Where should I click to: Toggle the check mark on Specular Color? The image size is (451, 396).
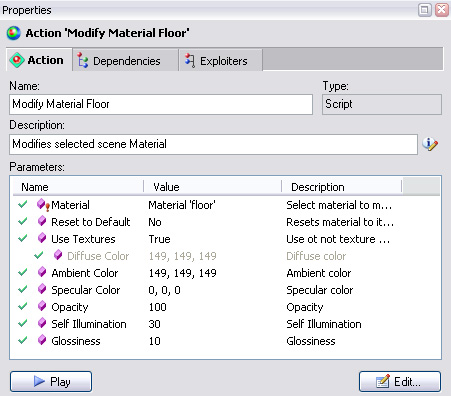pyautogui.click(x=23, y=289)
